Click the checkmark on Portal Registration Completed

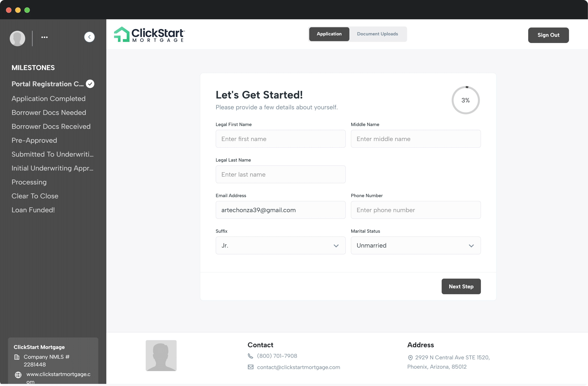(x=90, y=84)
